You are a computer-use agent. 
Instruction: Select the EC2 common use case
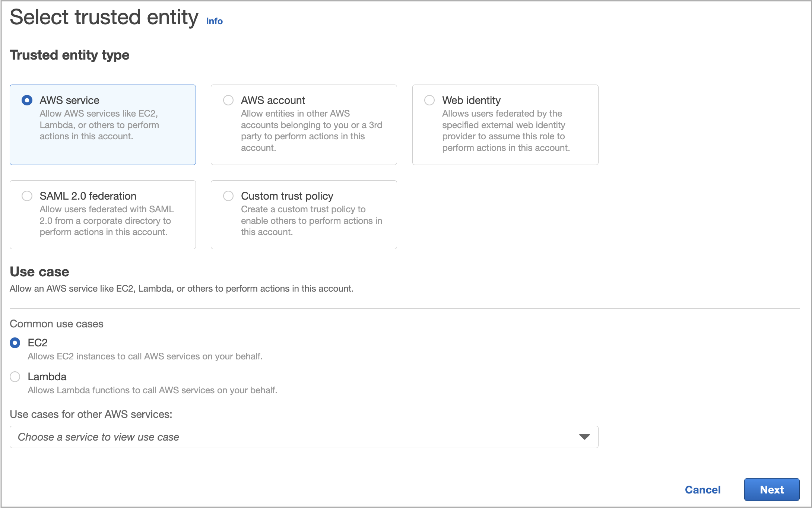[15, 343]
